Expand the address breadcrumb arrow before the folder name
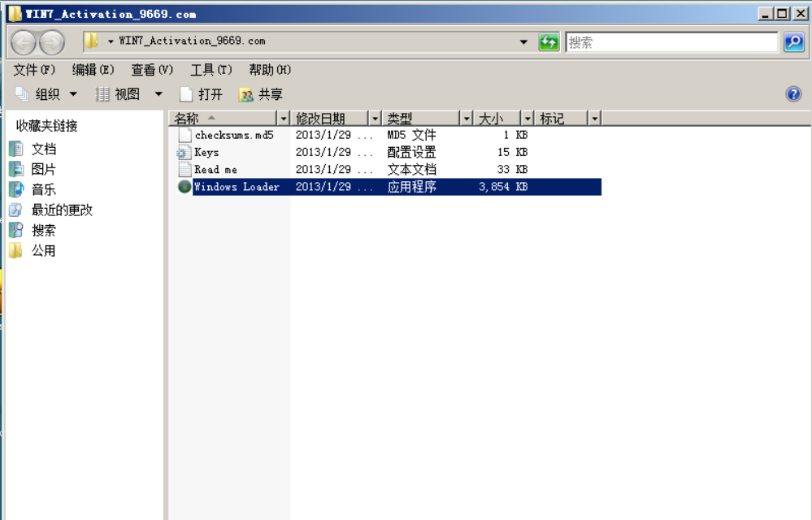 (x=111, y=41)
